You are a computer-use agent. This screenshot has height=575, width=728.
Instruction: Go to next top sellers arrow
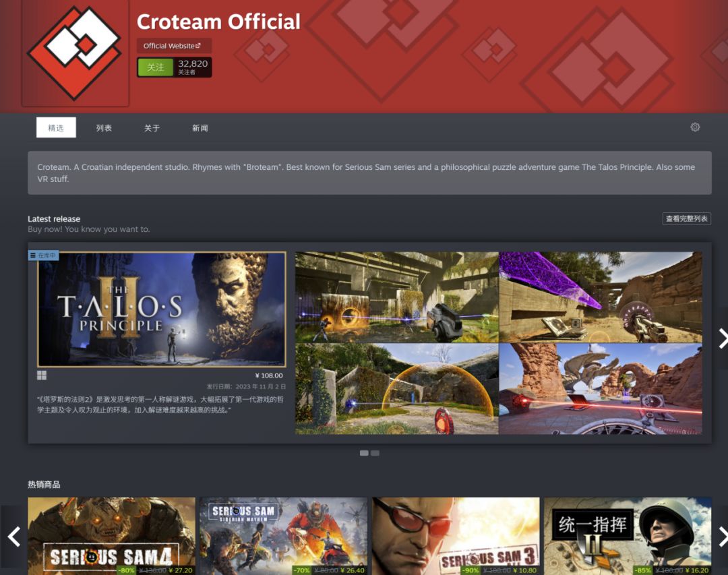pos(723,537)
